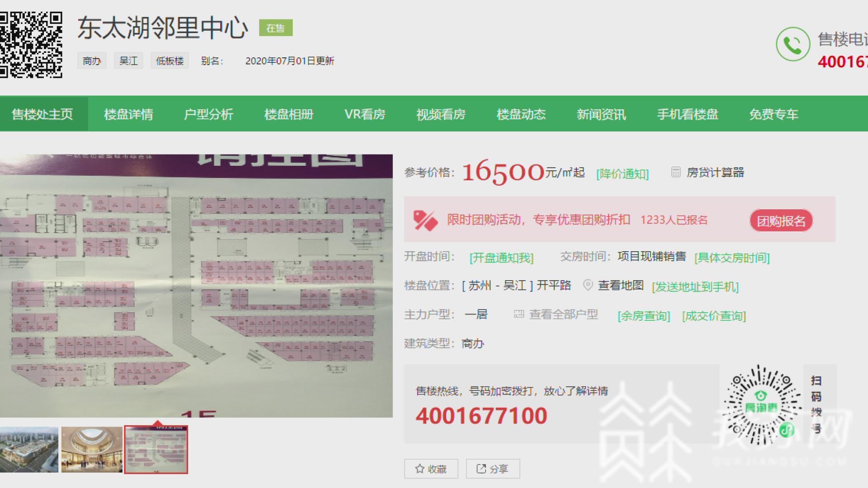Click the 1233人已报名 text

(674, 220)
